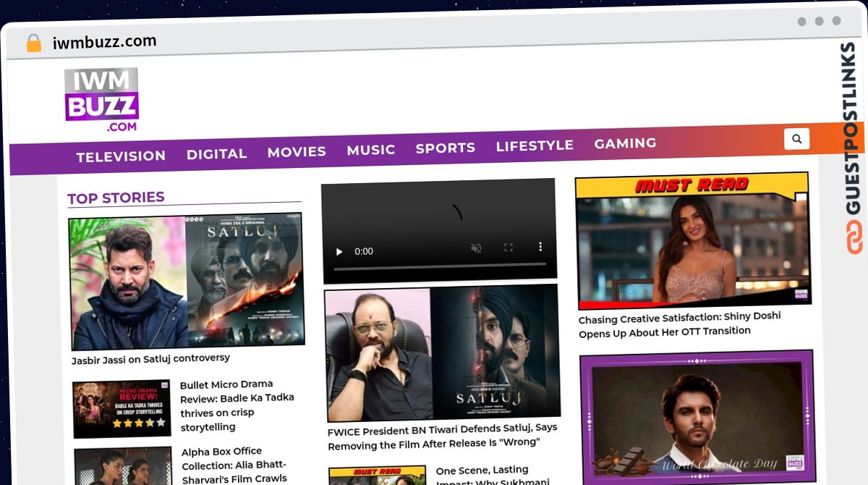Open FWICE President BN Tiwari Defends Satluj headline

click(x=442, y=436)
